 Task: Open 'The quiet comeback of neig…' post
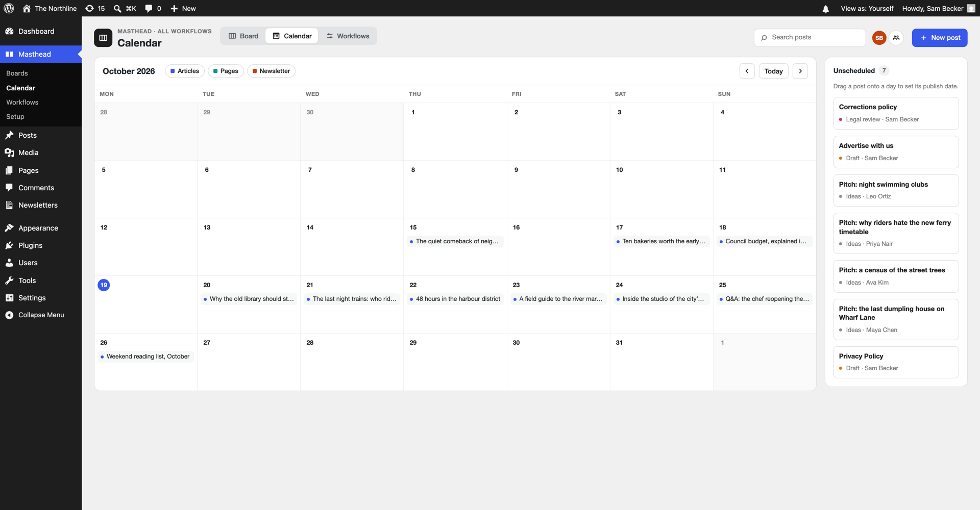(x=455, y=241)
